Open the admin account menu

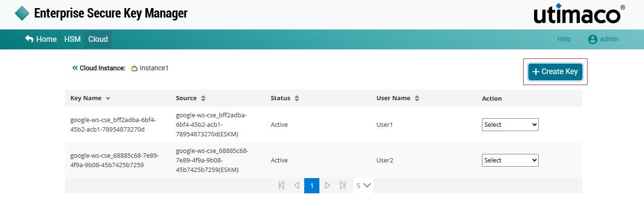pyautogui.click(x=603, y=39)
